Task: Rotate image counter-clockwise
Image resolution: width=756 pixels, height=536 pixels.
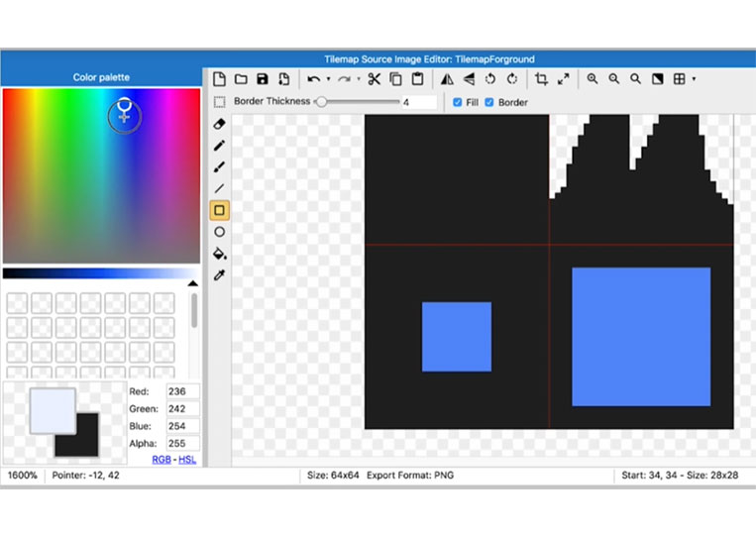Action: point(490,79)
